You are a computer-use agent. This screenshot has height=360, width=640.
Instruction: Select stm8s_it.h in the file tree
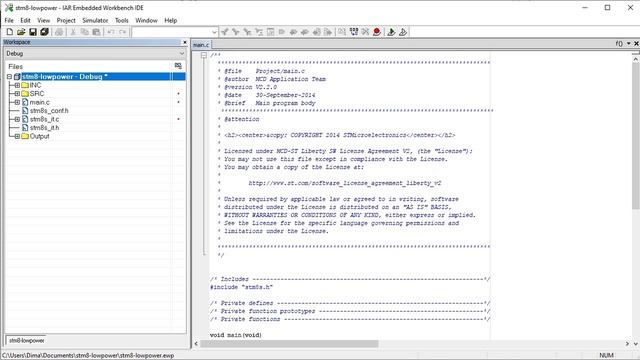44,128
